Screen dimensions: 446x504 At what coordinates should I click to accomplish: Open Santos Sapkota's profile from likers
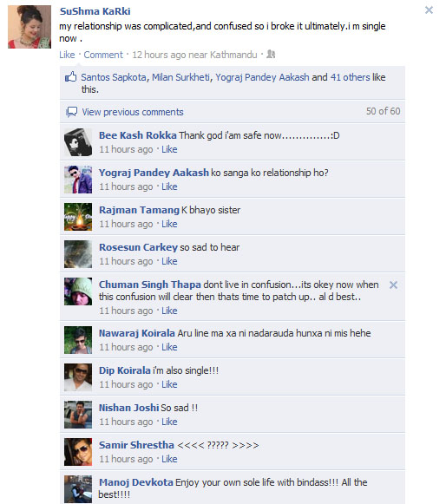114,77
